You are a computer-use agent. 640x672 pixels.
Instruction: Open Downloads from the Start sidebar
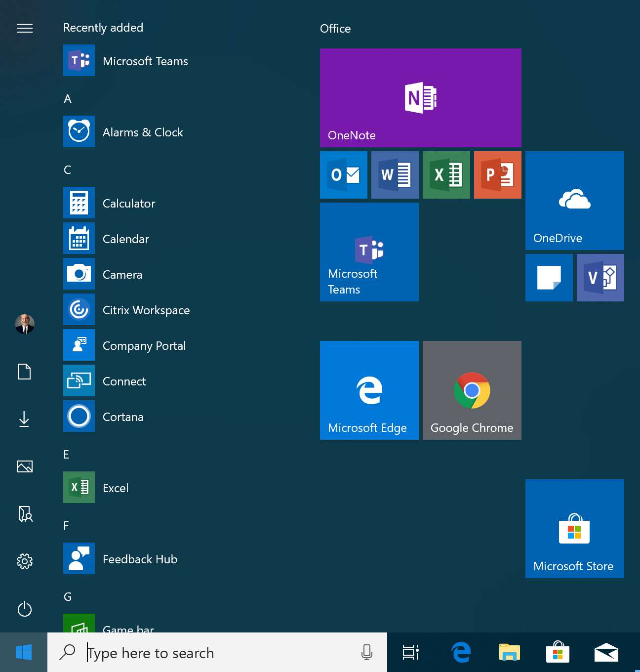24,419
